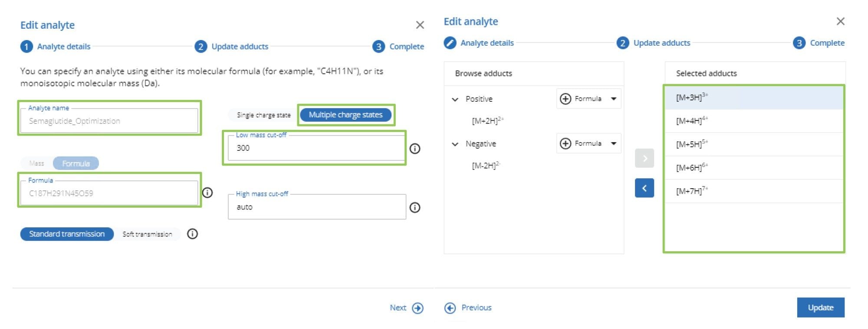868x329 pixels.
Task: Enable Soft transmission
Action: 147,234
